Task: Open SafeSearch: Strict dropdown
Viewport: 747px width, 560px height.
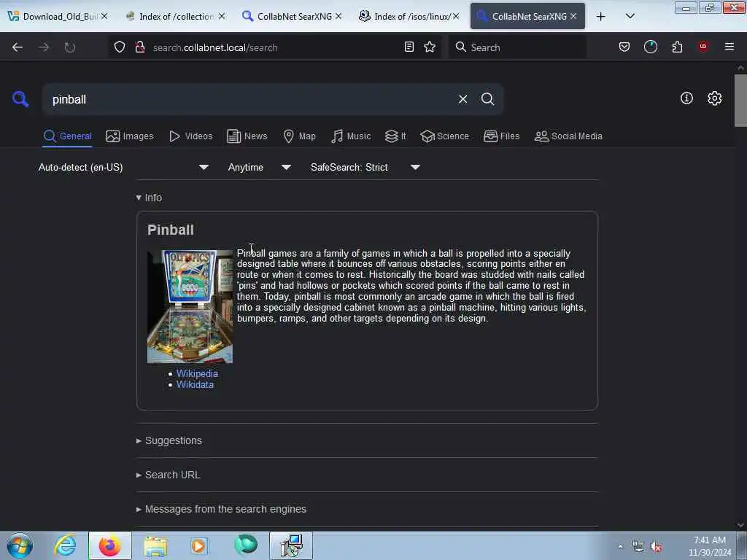Action: point(365,167)
